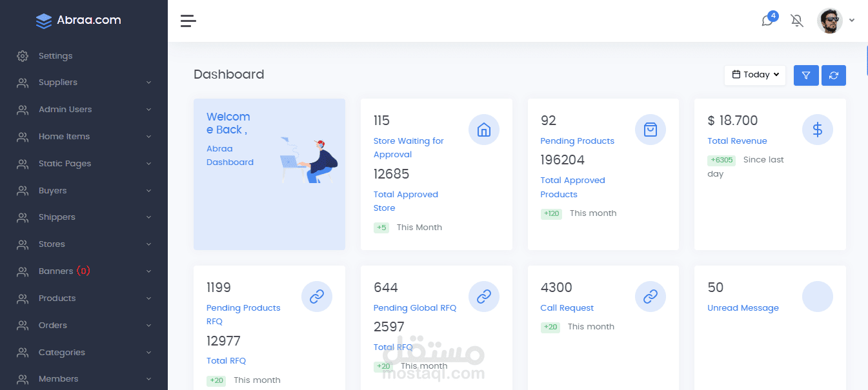Image resolution: width=868 pixels, height=390 pixels.
Task: Click the refresh button next to filter
Action: (x=834, y=75)
